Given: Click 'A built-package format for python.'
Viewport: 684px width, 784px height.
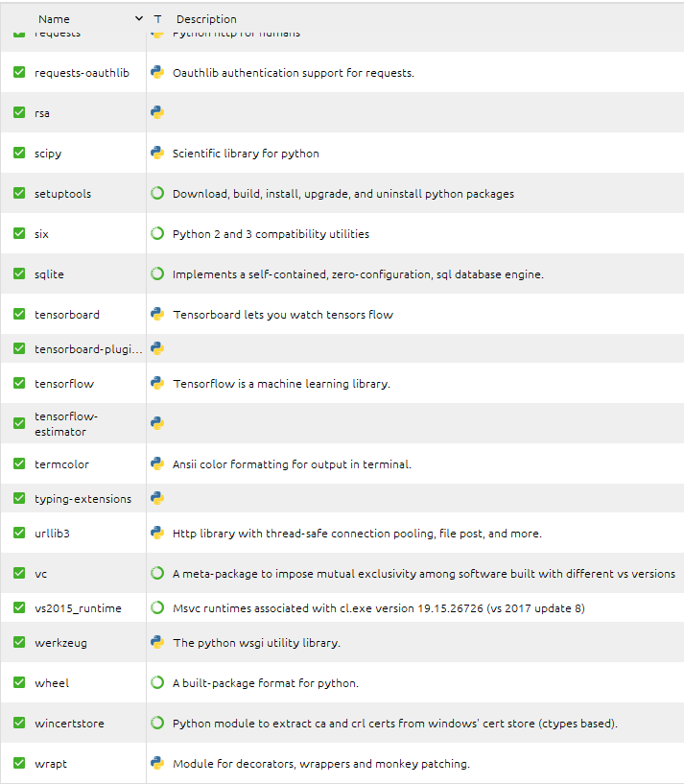Looking at the screenshot, I should click(x=266, y=683).
